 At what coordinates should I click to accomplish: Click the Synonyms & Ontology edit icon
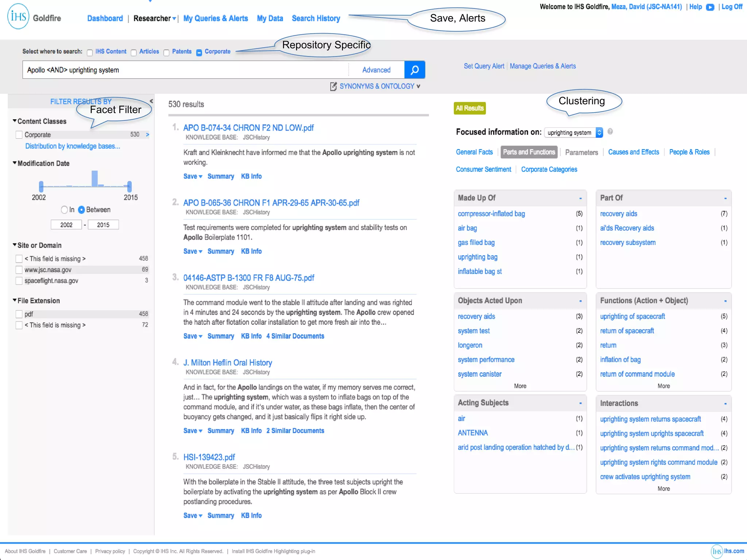pyautogui.click(x=333, y=86)
